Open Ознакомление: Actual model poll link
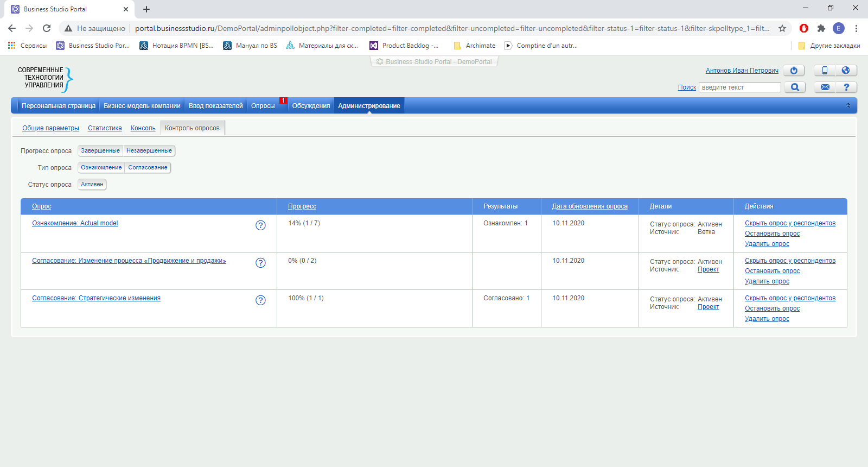 coord(75,223)
